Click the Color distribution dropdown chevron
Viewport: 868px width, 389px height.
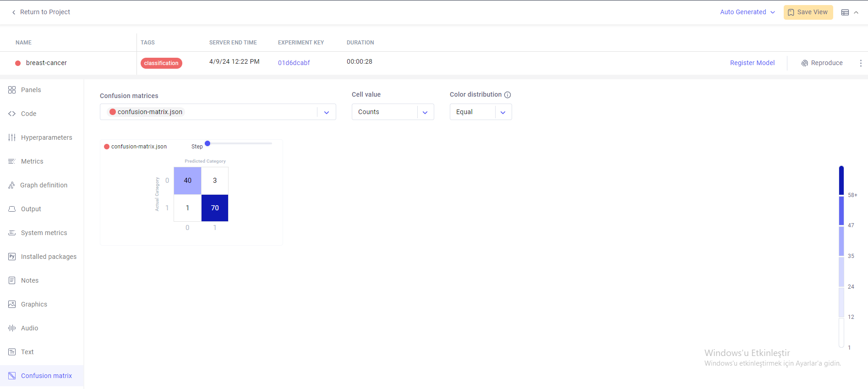(503, 112)
